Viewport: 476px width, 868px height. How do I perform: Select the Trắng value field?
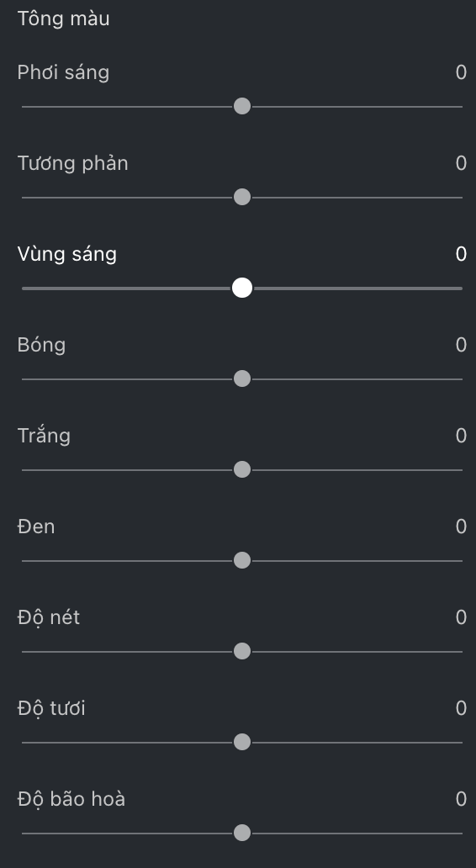(x=461, y=436)
